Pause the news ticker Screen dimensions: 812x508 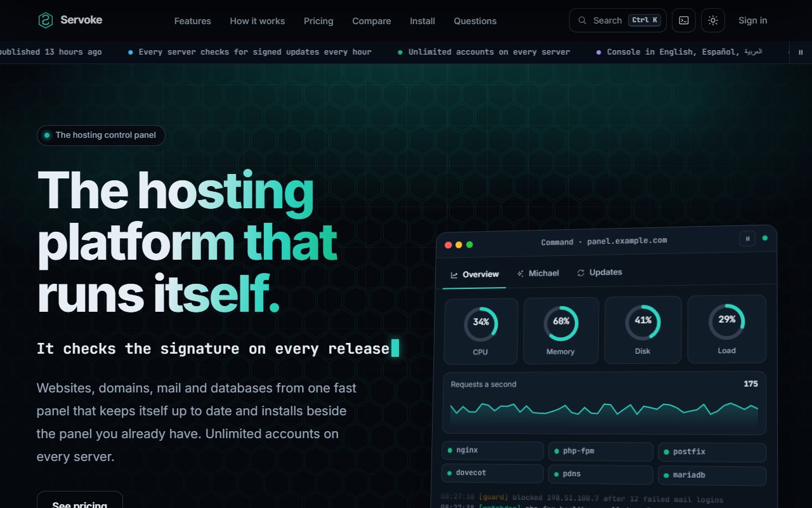(x=801, y=52)
